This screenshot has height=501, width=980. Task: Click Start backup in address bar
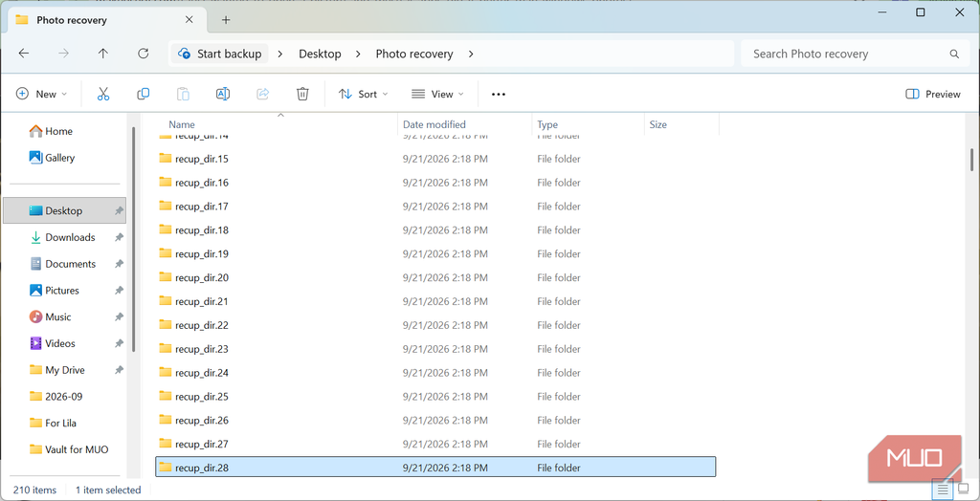[221, 54]
